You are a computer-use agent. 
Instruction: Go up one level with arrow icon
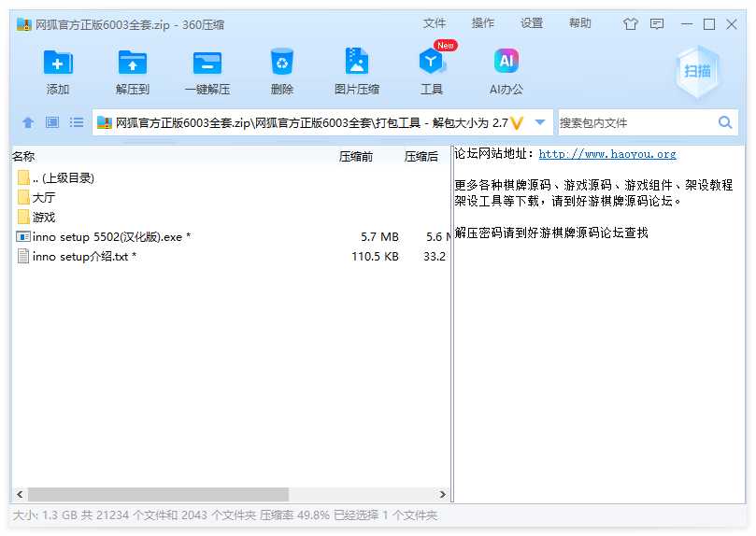[x=28, y=122]
